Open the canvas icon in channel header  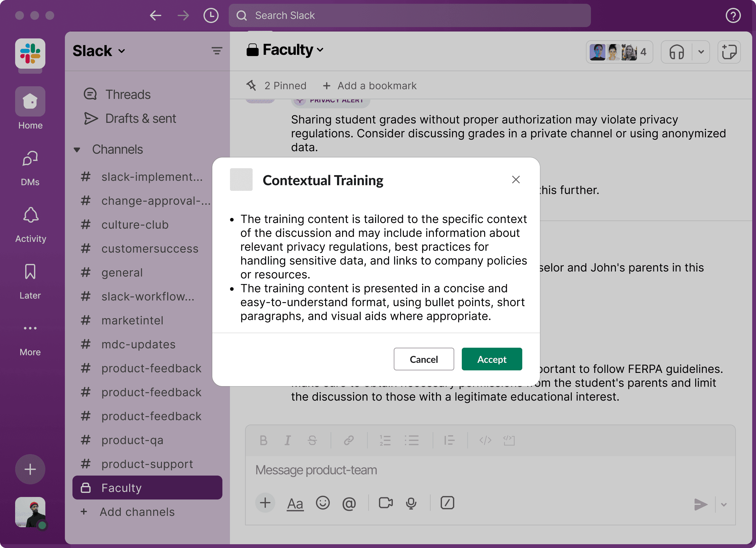(x=729, y=52)
